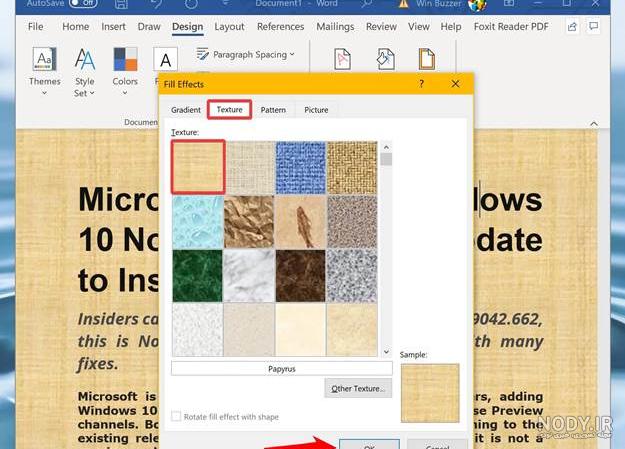The height and width of the screenshot is (449, 625).
Task: Click the Page Borders icon
Action: pos(426,59)
